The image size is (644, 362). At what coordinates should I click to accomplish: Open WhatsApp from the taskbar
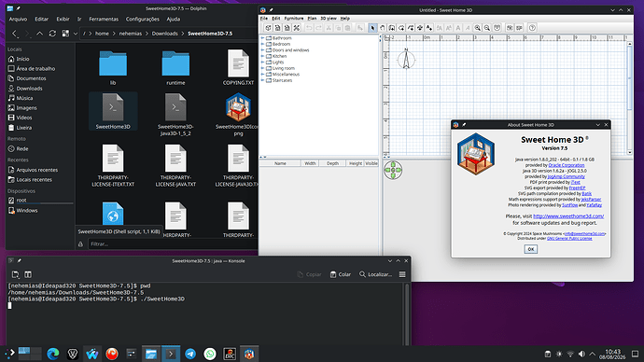coord(210,354)
